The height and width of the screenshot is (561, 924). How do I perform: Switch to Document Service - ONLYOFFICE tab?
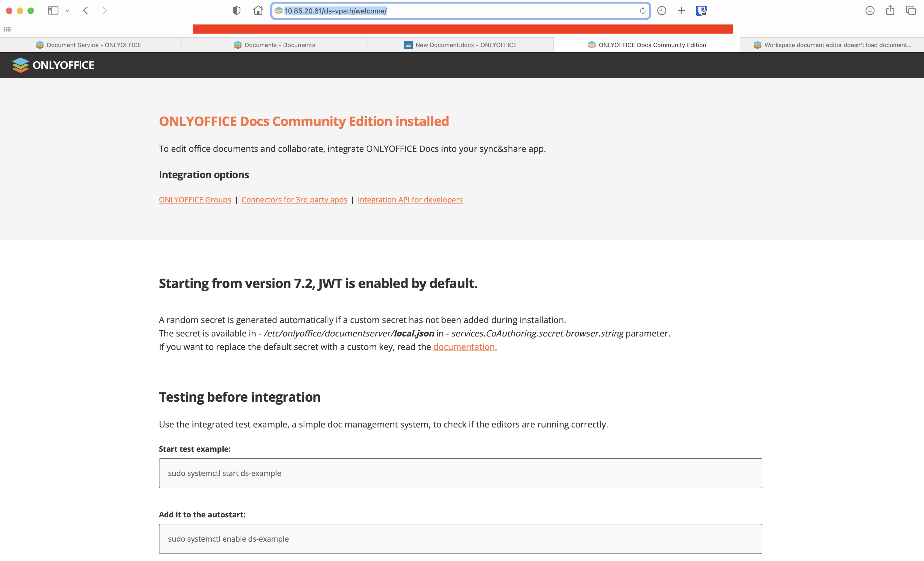coord(90,45)
